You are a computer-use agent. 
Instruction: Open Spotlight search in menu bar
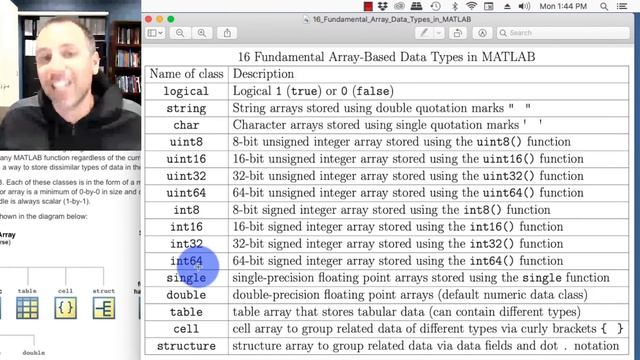(604, 6)
